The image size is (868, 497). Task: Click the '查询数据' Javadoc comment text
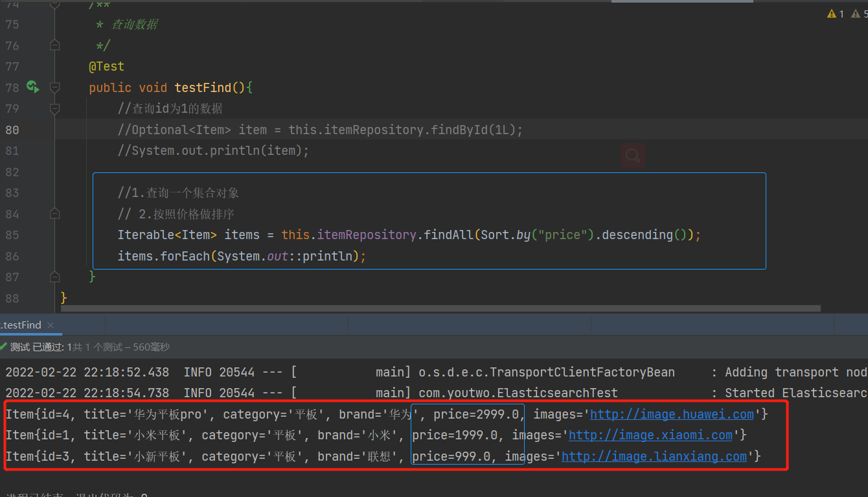[135, 25]
